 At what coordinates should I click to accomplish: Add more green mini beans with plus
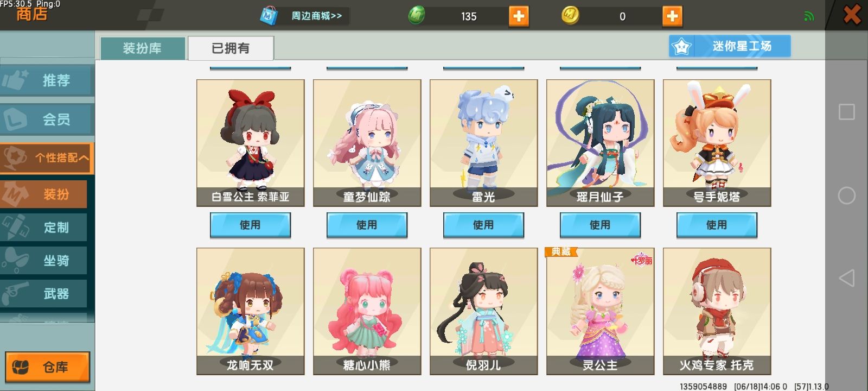click(519, 16)
